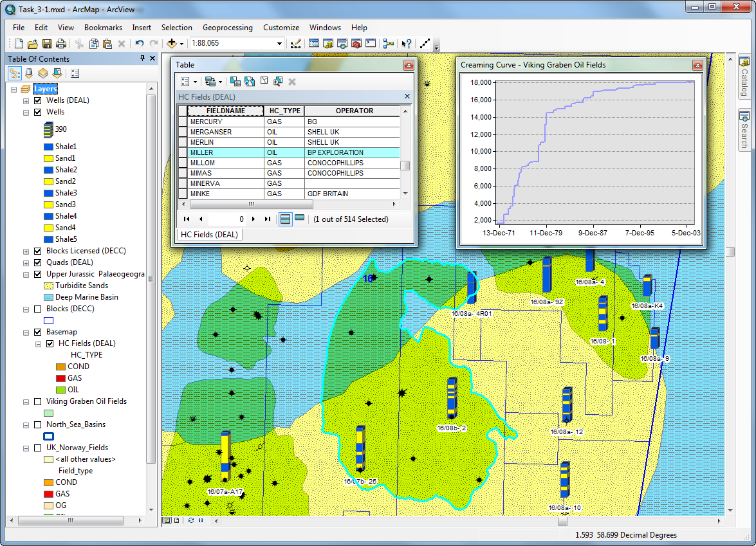Uncheck the Wells (DEAL) layer

(x=37, y=100)
